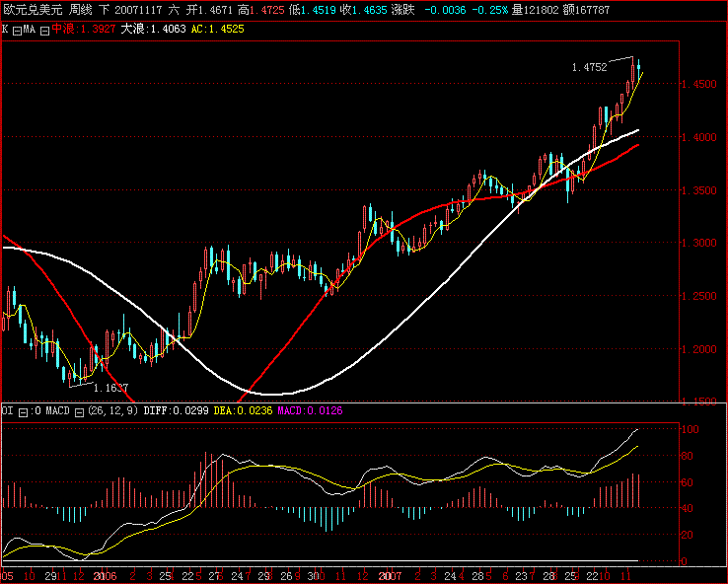
Task: Click the latest candlestick at chart top right
Action: pos(639,68)
